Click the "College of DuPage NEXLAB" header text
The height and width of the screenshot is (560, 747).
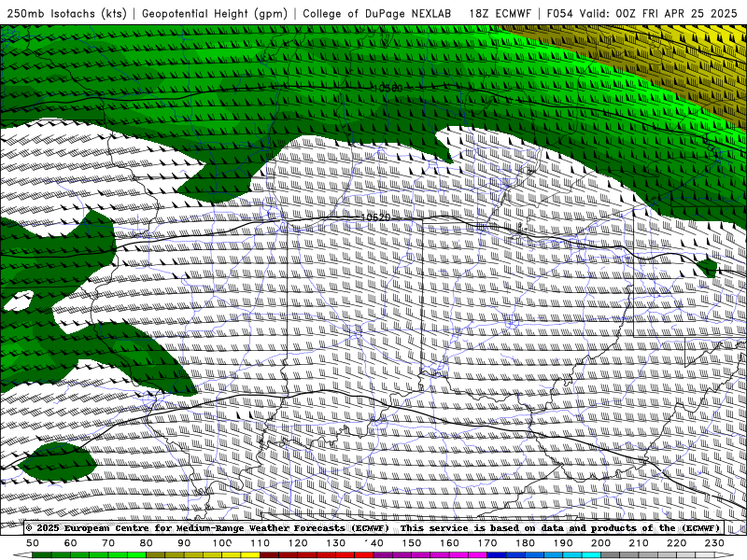[377, 13]
